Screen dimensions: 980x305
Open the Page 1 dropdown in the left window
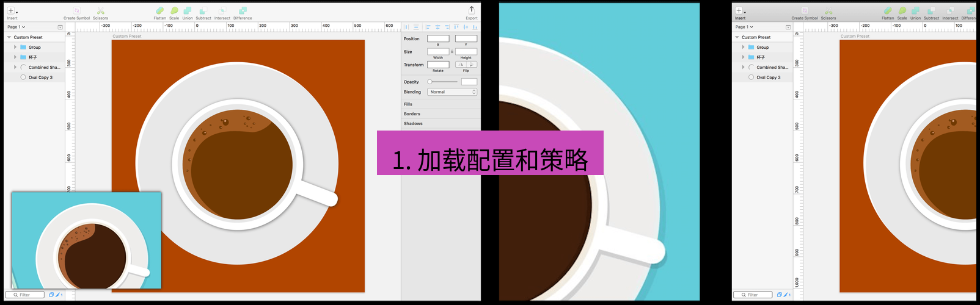16,27
